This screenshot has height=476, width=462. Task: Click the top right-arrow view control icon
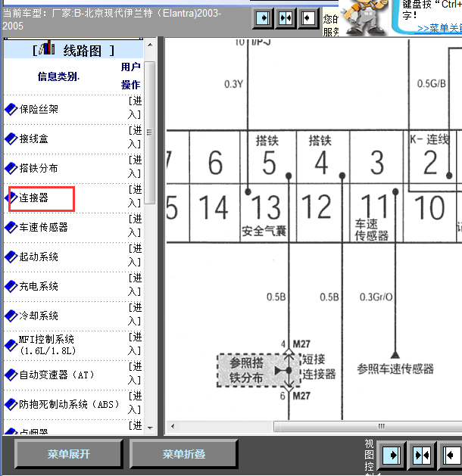click(x=263, y=18)
